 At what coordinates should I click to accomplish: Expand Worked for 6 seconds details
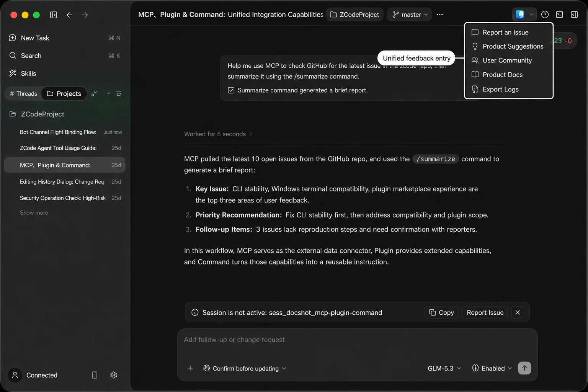[x=218, y=134]
